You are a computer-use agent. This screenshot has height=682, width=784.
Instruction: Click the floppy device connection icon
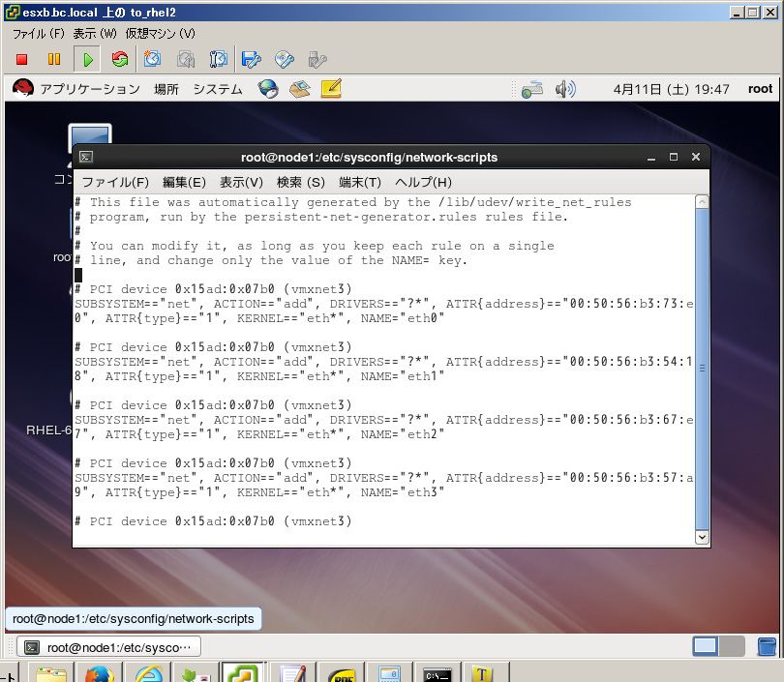251,59
